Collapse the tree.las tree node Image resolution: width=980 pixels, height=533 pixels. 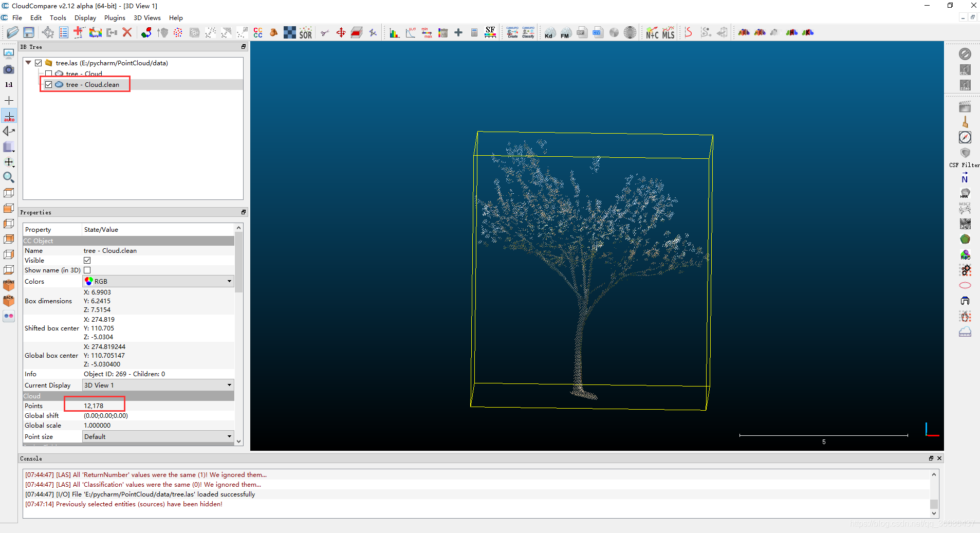tap(28, 63)
